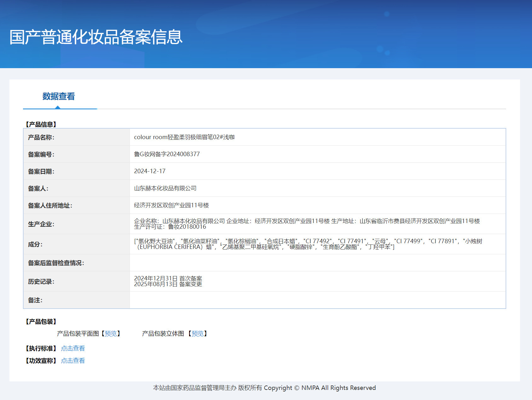
Task: Open the 数据查看 tab
Action: pyautogui.click(x=59, y=96)
